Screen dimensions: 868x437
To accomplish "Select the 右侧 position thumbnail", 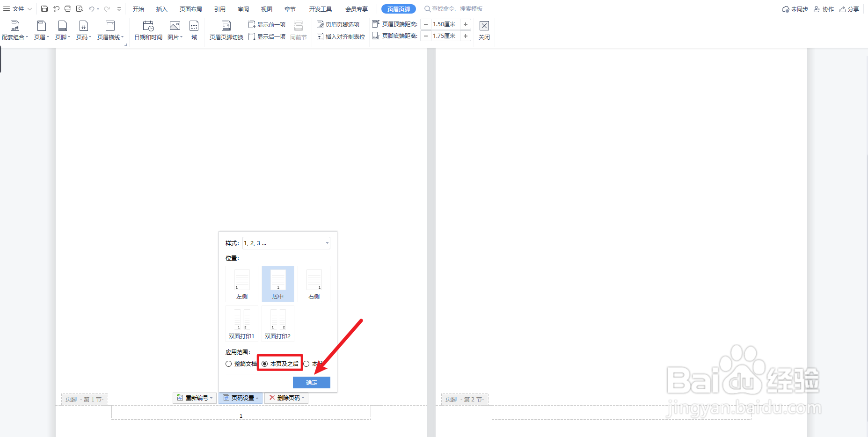I will (x=314, y=284).
